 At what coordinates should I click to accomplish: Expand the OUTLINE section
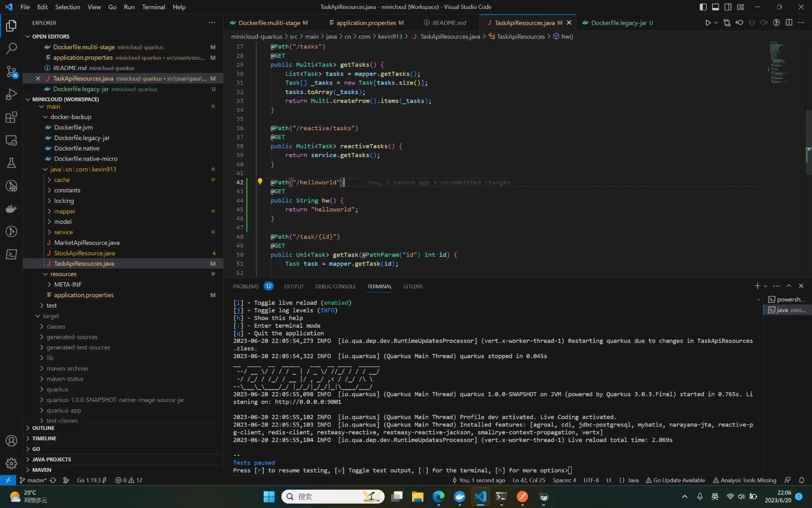[124, 428]
